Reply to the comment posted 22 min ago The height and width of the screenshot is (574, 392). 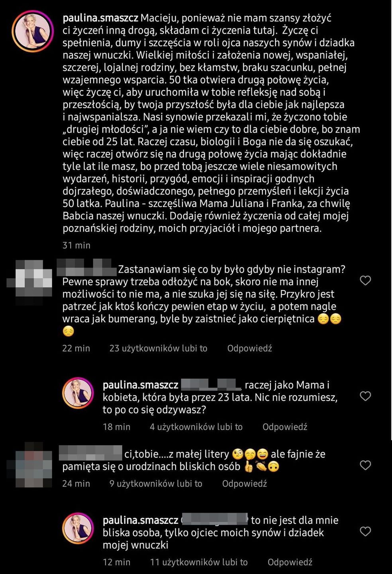pyautogui.click(x=249, y=348)
